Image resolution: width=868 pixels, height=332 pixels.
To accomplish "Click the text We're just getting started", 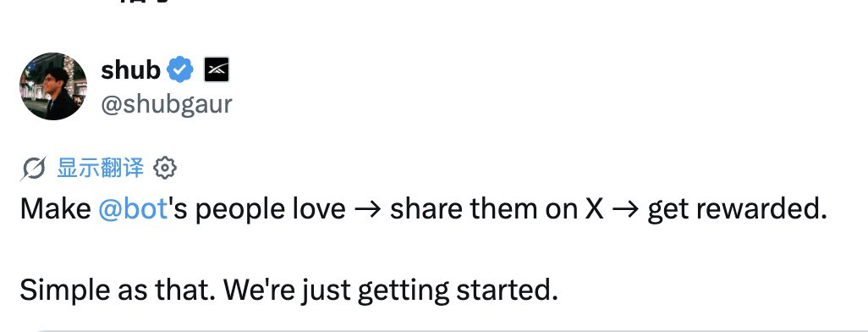I will (x=391, y=291).
